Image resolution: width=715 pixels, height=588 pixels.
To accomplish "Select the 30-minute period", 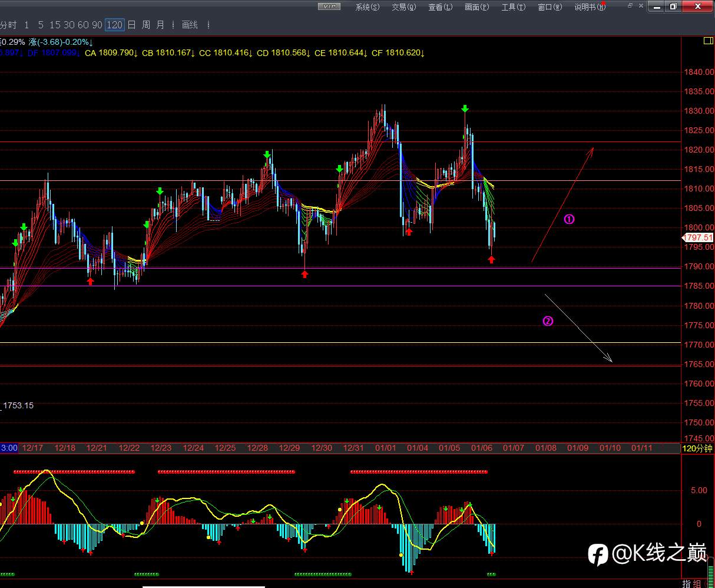I will point(69,25).
